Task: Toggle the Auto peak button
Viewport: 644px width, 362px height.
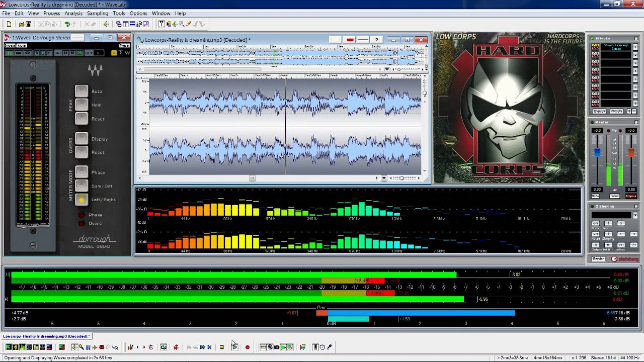Action: [x=82, y=91]
